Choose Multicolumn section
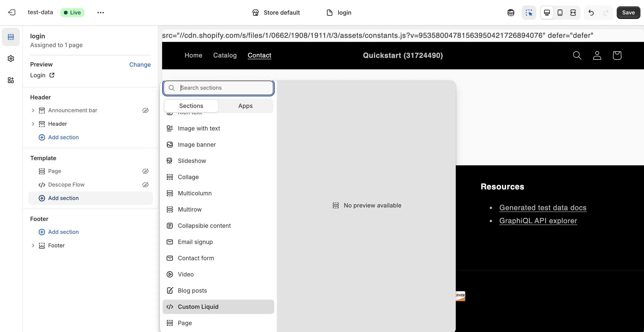The width and height of the screenshot is (644, 332). [x=218, y=193]
